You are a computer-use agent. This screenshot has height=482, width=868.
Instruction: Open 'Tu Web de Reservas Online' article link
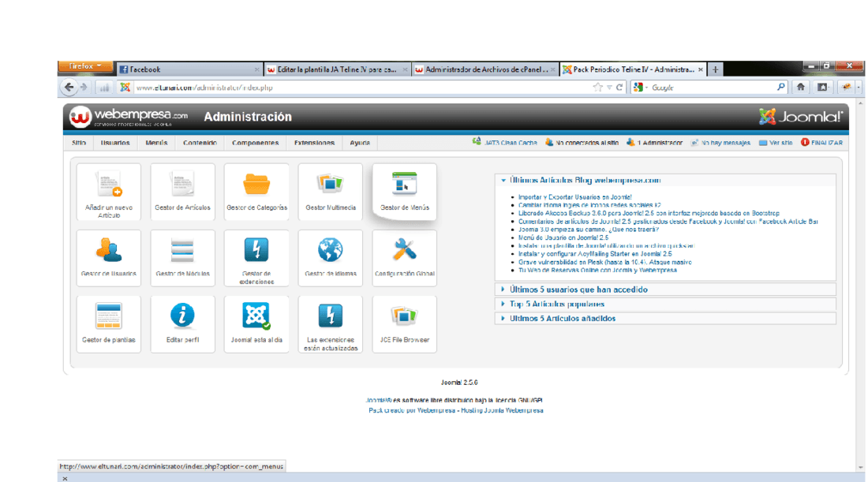pos(597,270)
